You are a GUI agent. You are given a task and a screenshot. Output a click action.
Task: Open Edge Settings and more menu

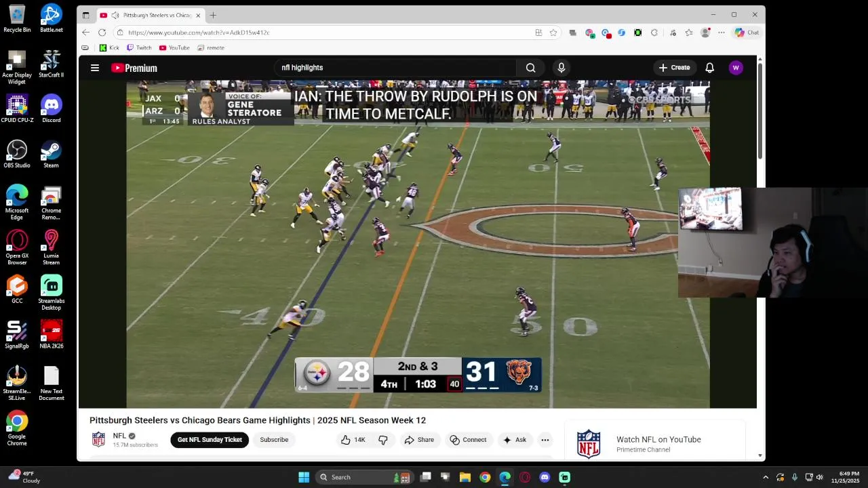tap(722, 33)
